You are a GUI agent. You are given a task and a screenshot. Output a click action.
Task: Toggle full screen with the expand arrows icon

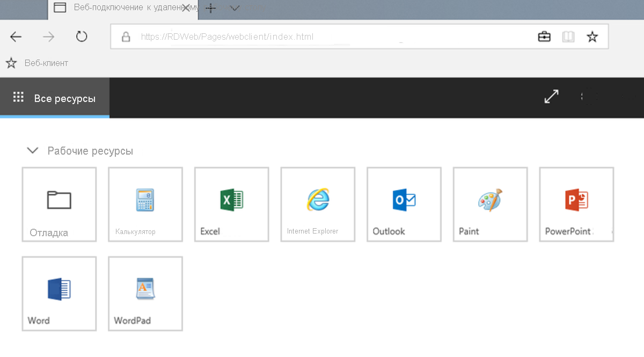(551, 97)
